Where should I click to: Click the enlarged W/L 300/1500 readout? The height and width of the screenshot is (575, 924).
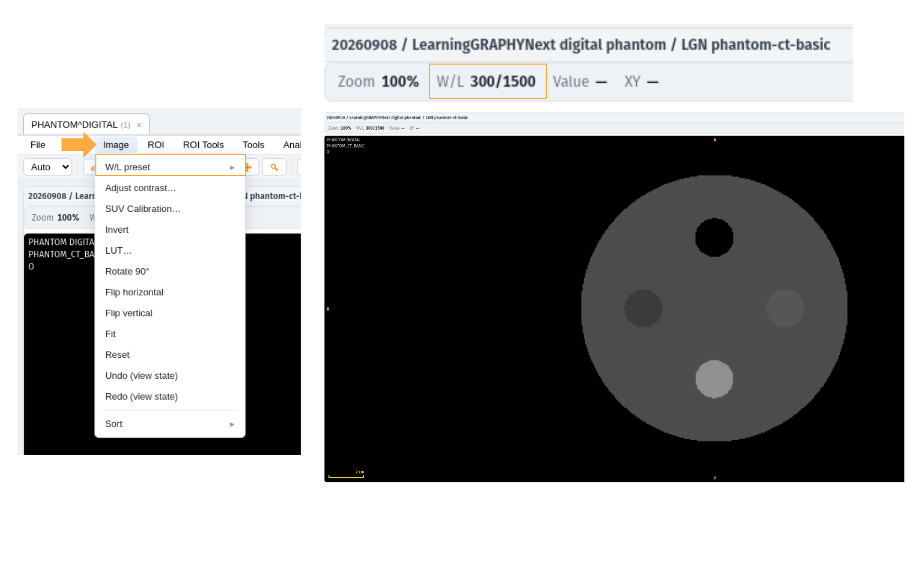pos(487,82)
